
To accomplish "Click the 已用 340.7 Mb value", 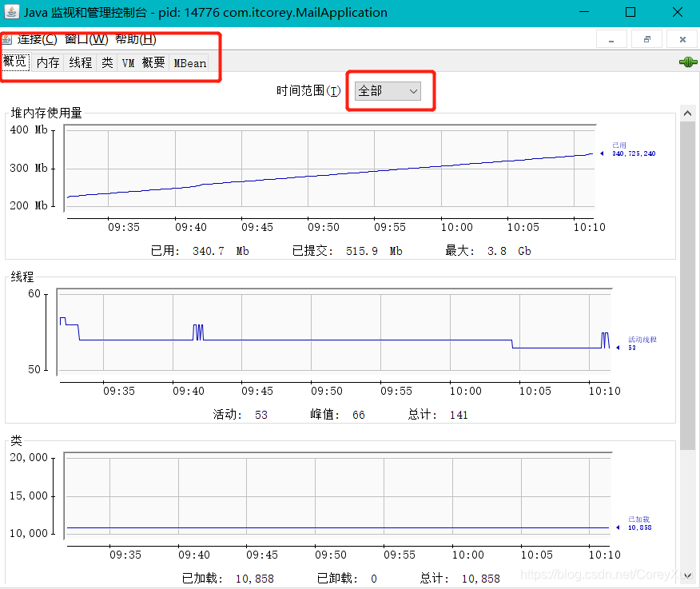I will (x=200, y=251).
